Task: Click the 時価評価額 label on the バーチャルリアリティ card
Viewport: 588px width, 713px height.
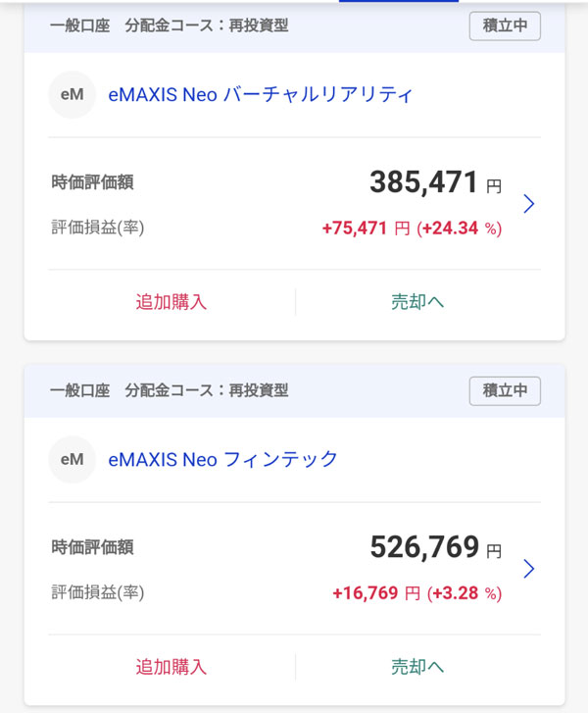Action: (92, 182)
